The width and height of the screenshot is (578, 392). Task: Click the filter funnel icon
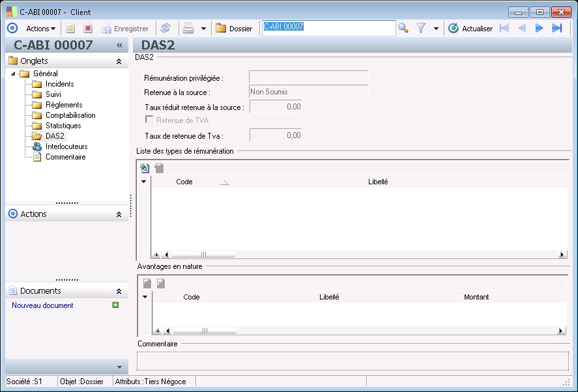click(421, 29)
